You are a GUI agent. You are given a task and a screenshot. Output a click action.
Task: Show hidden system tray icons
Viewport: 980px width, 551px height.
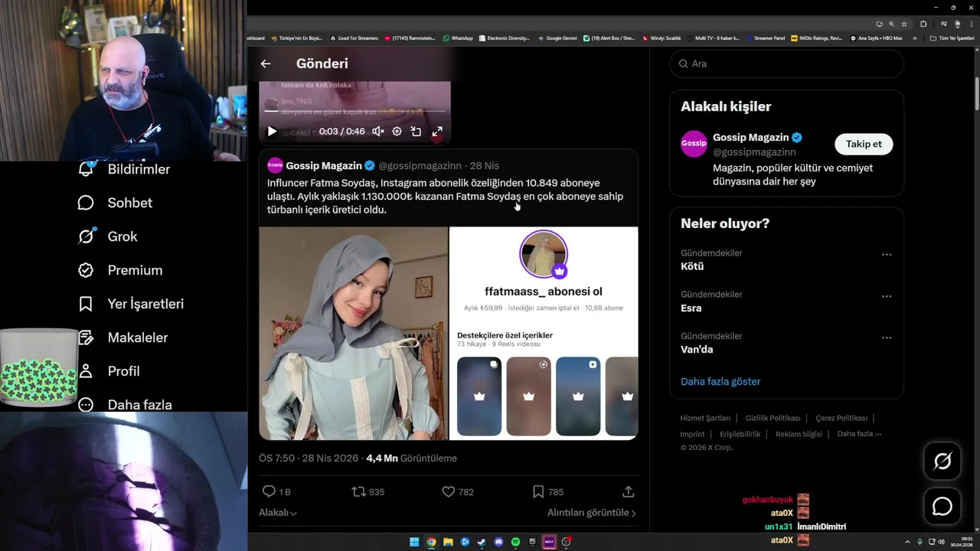click(x=907, y=542)
